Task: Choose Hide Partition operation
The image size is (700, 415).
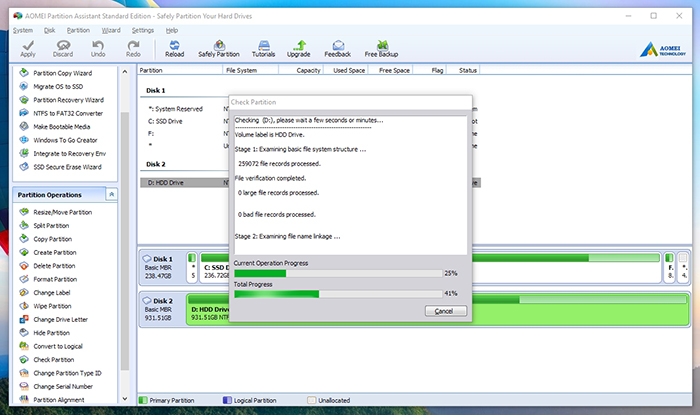Action: (45, 332)
